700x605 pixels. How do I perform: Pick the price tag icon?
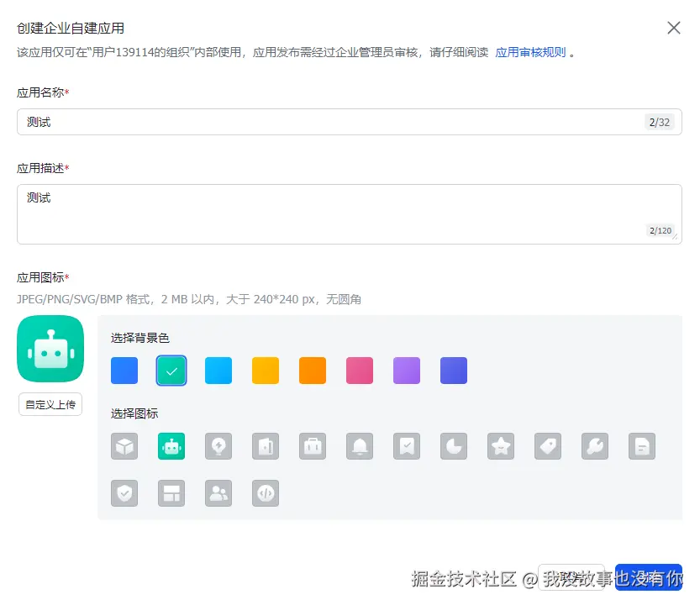pos(548,446)
